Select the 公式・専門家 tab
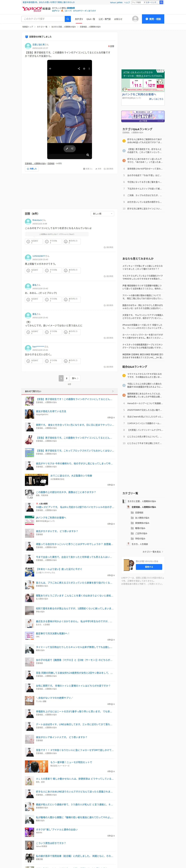 pyautogui.click(x=105, y=19)
